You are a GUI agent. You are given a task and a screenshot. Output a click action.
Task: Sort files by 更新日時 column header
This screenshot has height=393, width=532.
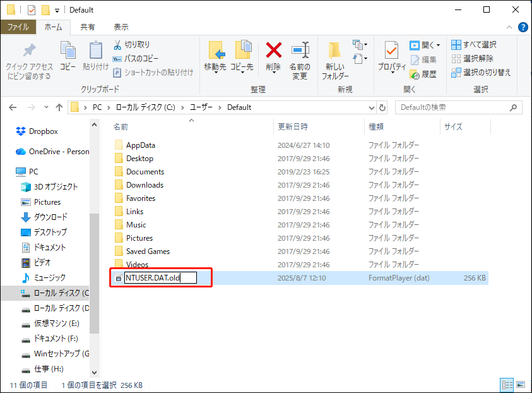[292, 126]
